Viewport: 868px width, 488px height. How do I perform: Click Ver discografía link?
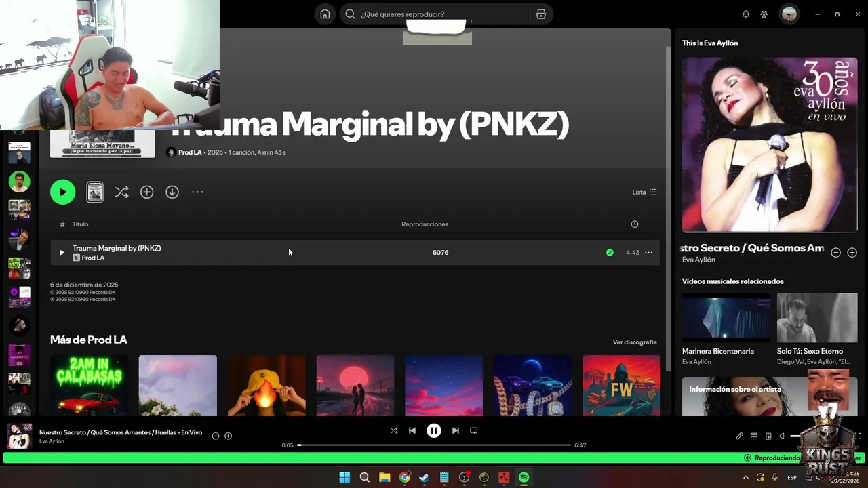[635, 342]
